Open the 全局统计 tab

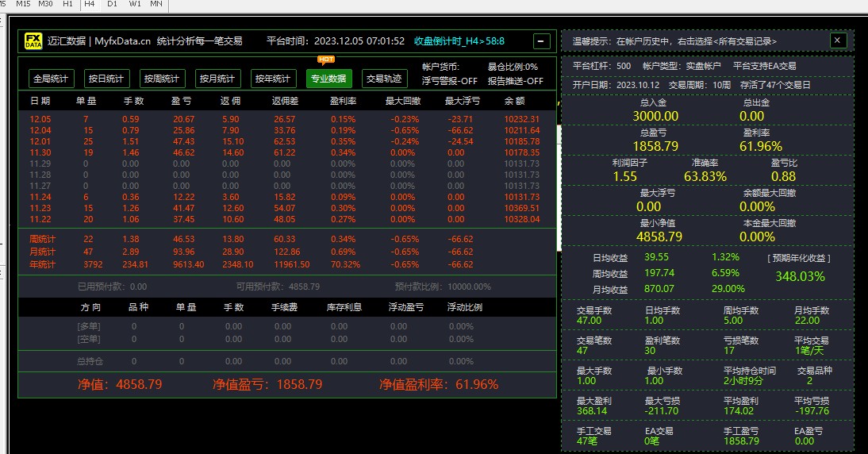click(50, 79)
